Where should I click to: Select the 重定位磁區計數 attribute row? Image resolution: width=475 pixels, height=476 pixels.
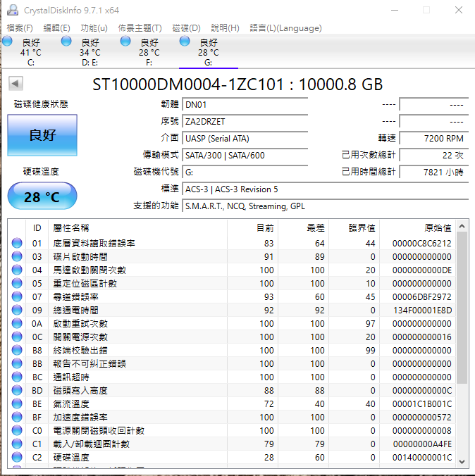(x=232, y=283)
